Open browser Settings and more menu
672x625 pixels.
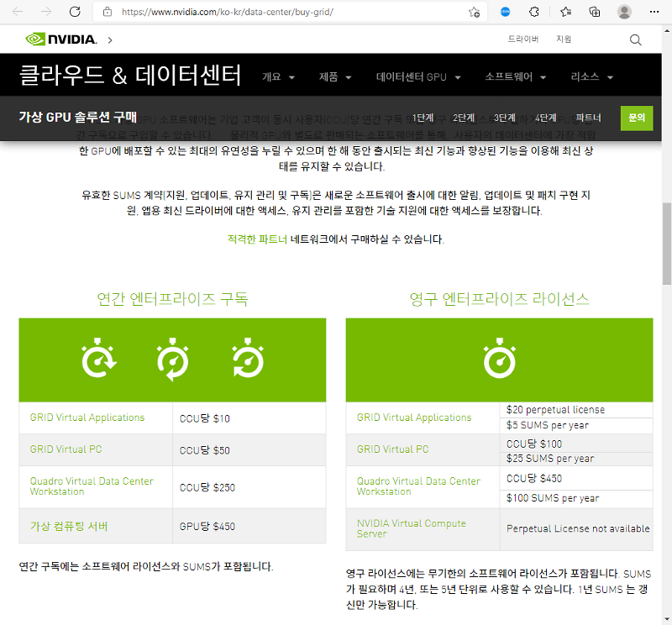click(654, 12)
